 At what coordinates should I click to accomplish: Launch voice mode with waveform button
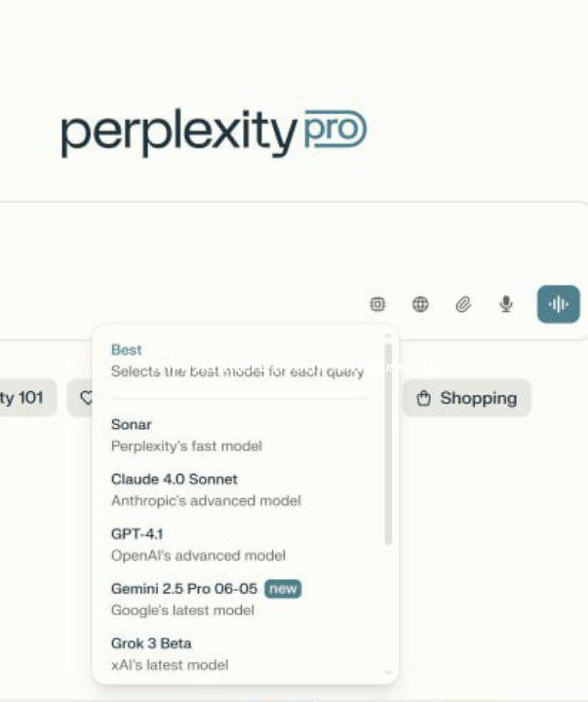point(559,304)
